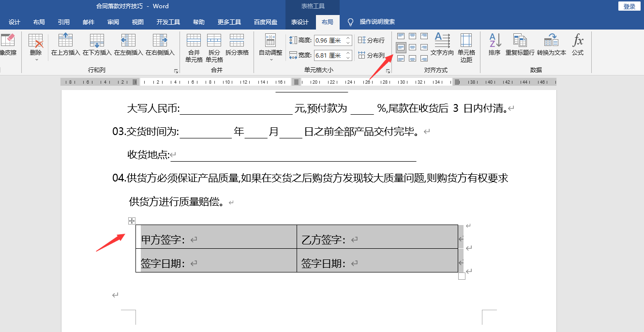Align cell text bottom right
The image size is (644, 332).
click(x=424, y=59)
